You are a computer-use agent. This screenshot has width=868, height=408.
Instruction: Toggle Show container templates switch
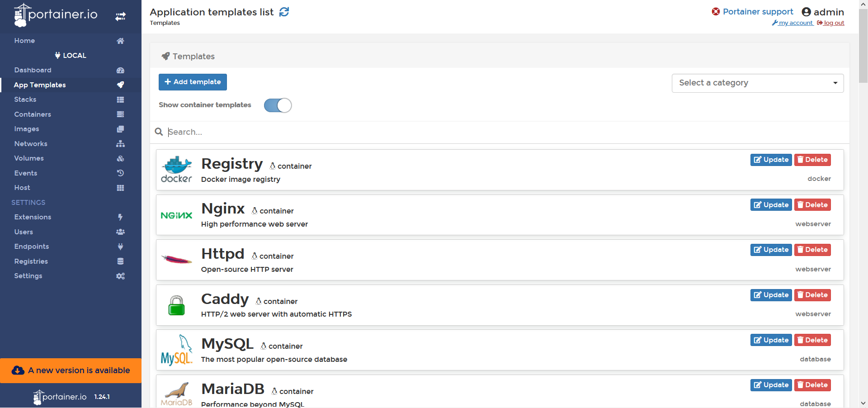click(278, 105)
